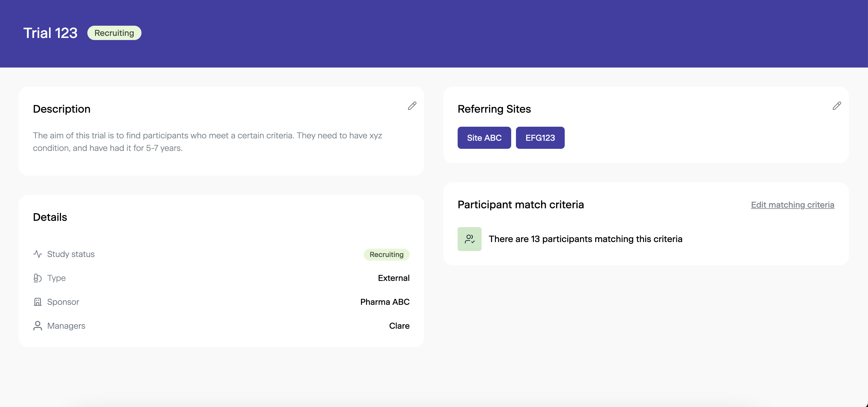Select the Site ABC referring site
The width and height of the screenshot is (868, 407).
[x=484, y=138]
